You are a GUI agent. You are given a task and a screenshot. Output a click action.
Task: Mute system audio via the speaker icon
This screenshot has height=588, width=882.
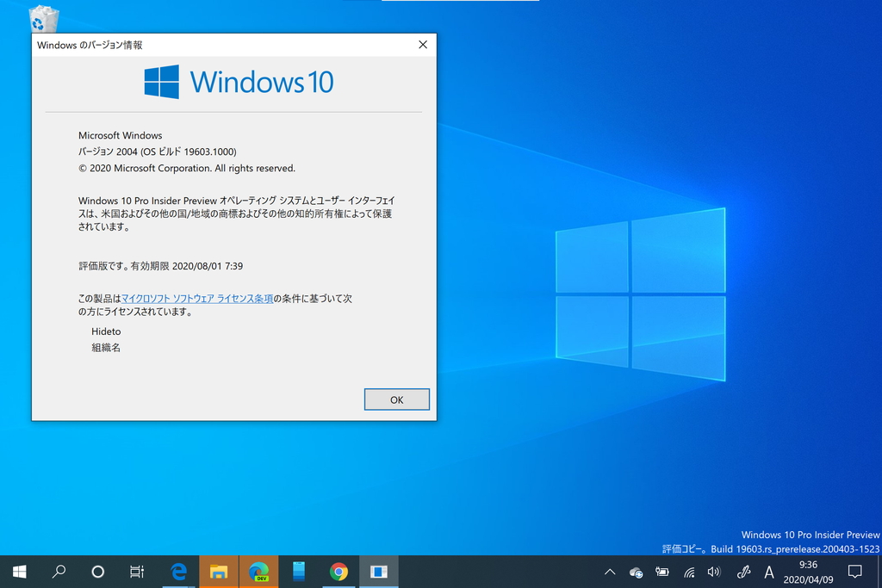click(x=713, y=571)
